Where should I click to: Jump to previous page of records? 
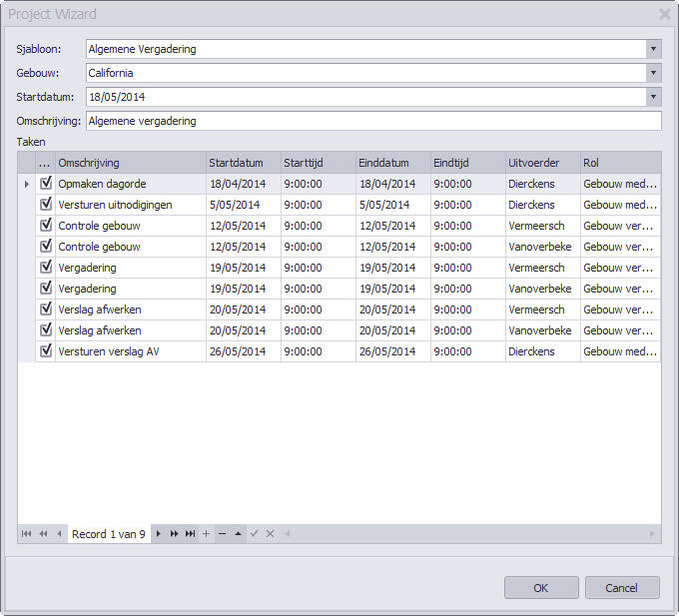click(x=43, y=534)
